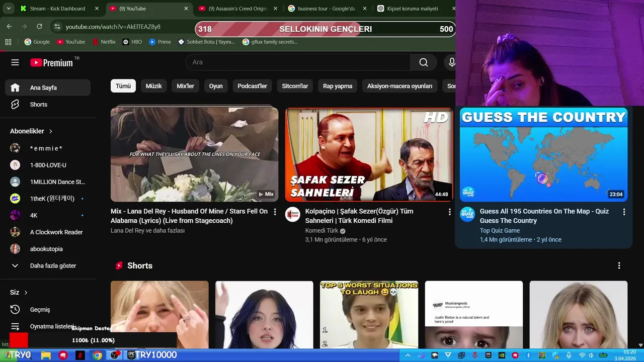644x362 pixels.
Task: Close the Kick Dashboard tab
Action: 97,9
